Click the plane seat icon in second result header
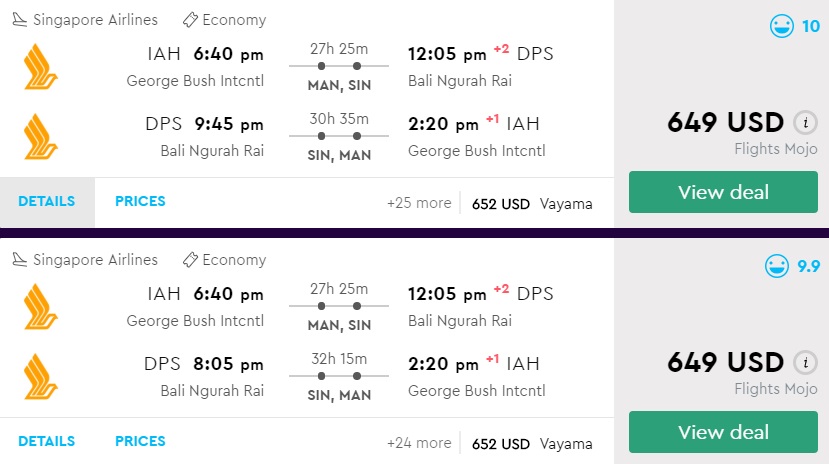The image size is (829, 464). click(x=20, y=260)
